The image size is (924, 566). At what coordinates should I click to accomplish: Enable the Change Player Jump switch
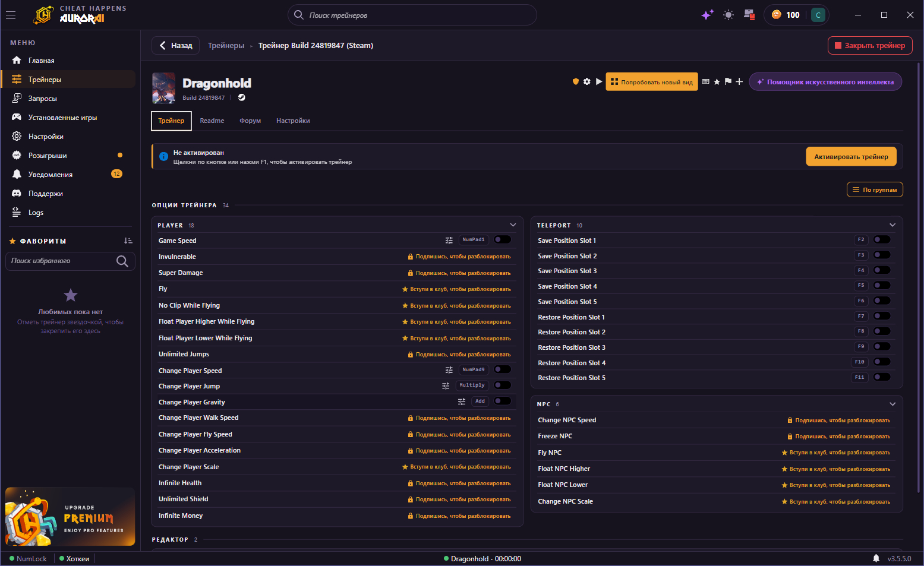pyautogui.click(x=502, y=385)
